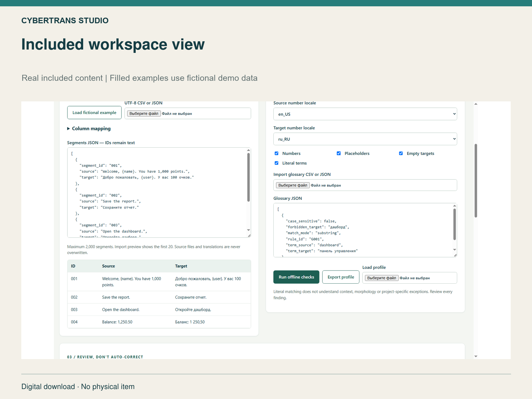Viewport: 532px width, 399px height.
Task: Click the Glossary JSON scroll-up arrow
Action: pyautogui.click(x=455, y=206)
